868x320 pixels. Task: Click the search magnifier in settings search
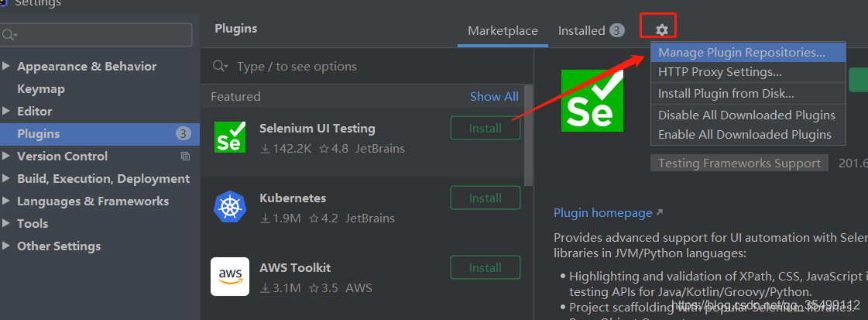point(9,36)
